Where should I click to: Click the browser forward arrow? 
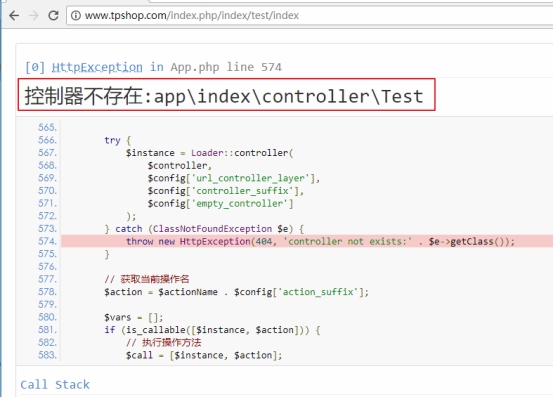(34, 15)
